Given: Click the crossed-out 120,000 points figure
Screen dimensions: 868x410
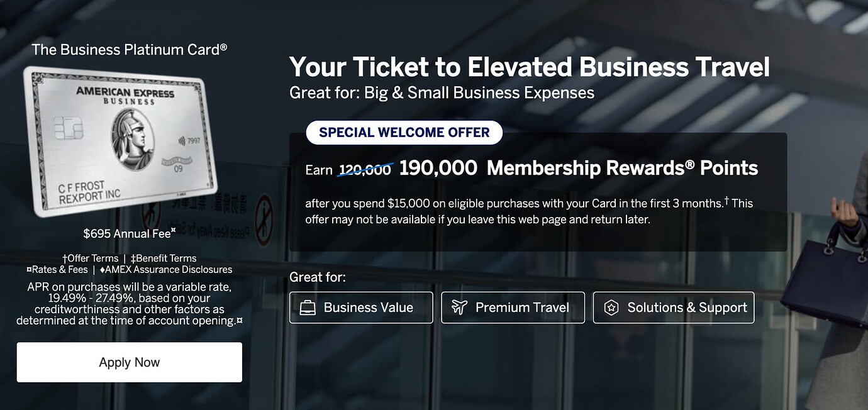Looking at the screenshot, I should (365, 170).
